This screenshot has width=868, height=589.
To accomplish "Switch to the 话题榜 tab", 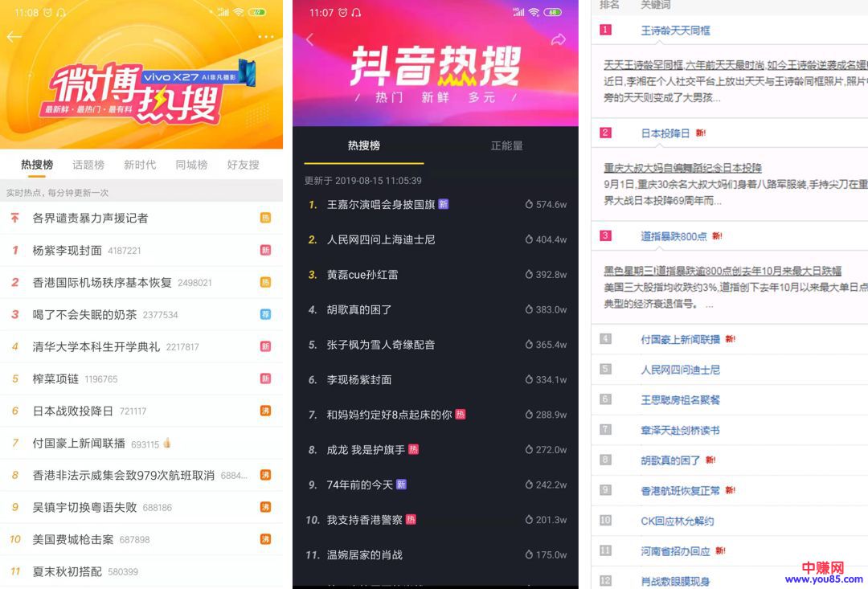I will tap(88, 165).
